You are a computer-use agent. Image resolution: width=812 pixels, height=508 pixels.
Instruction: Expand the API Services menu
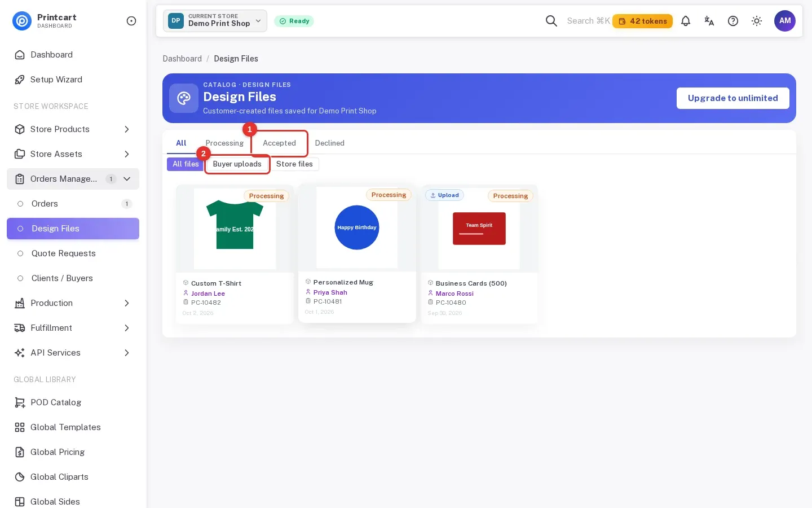[x=73, y=353]
